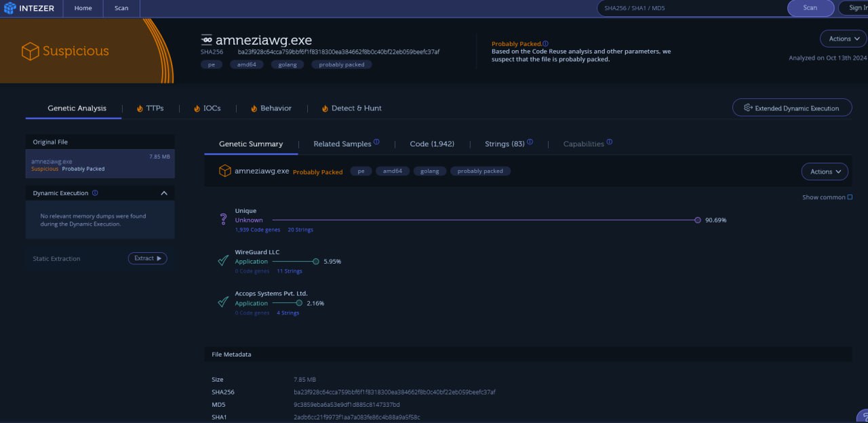Open the Actions dropdown in summary row

[x=825, y=172]
